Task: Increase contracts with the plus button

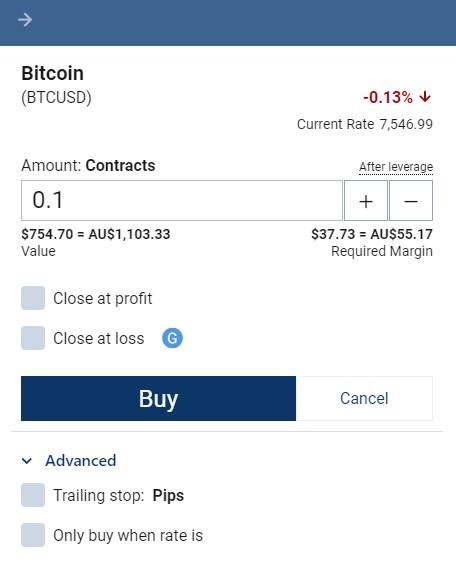Action: click(366, 201)
